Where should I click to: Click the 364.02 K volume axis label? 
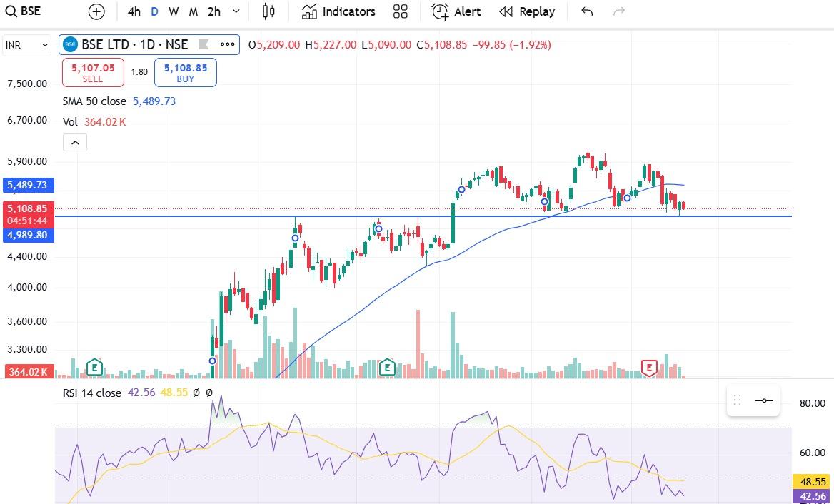click(28, 372)
